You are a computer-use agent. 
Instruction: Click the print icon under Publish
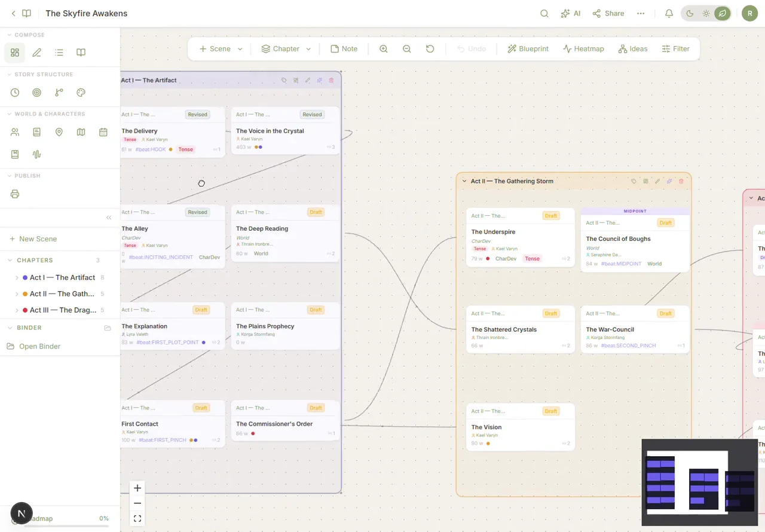pos(15,194)
